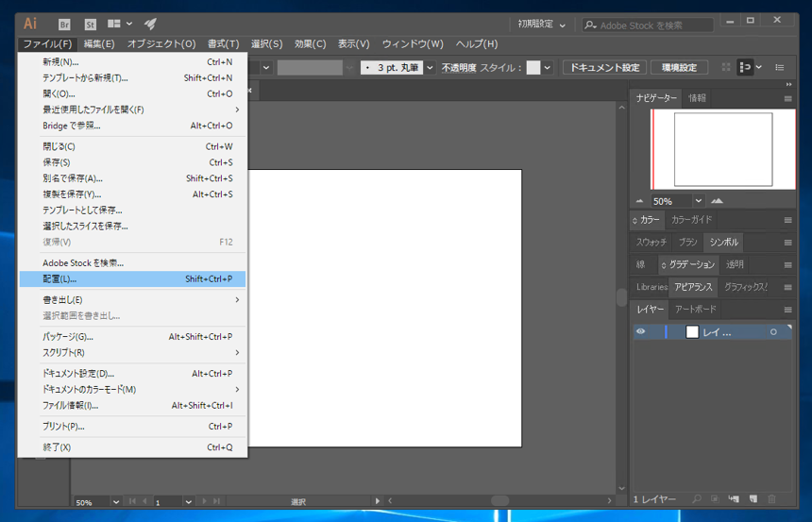
Task: Open the Gradient panel group menu icon
Action: tap(787, 265)
